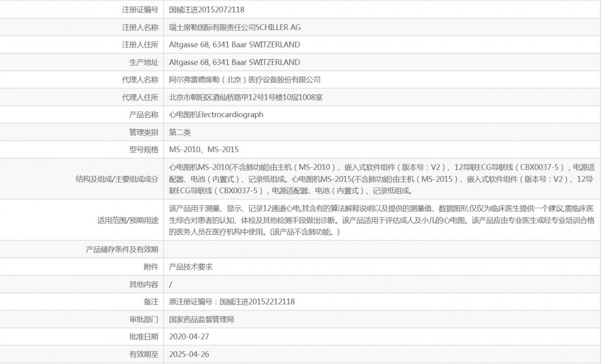Click the 管理类别 label
Image resolution: width=601 pixels, height=364 pixels.
click(144, 132)
